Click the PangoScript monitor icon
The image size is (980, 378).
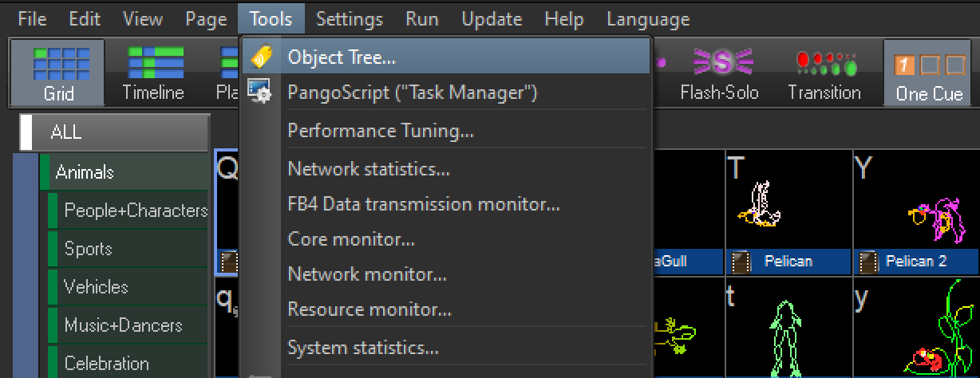tap(260, 91)
